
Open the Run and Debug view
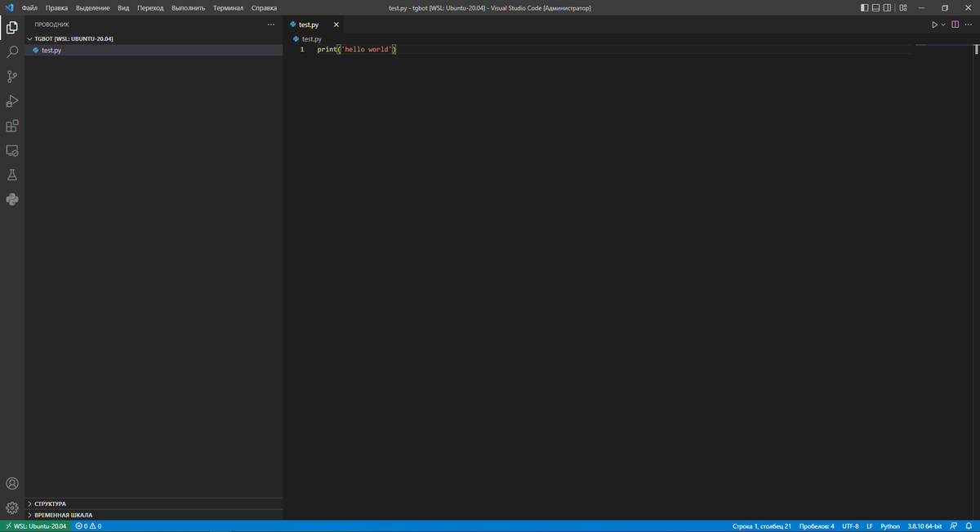click(x=11, y=101)
